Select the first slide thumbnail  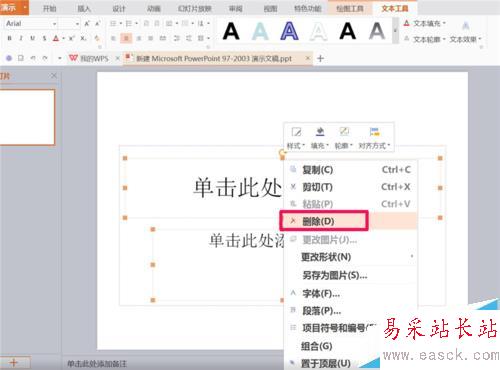point(27,117)
